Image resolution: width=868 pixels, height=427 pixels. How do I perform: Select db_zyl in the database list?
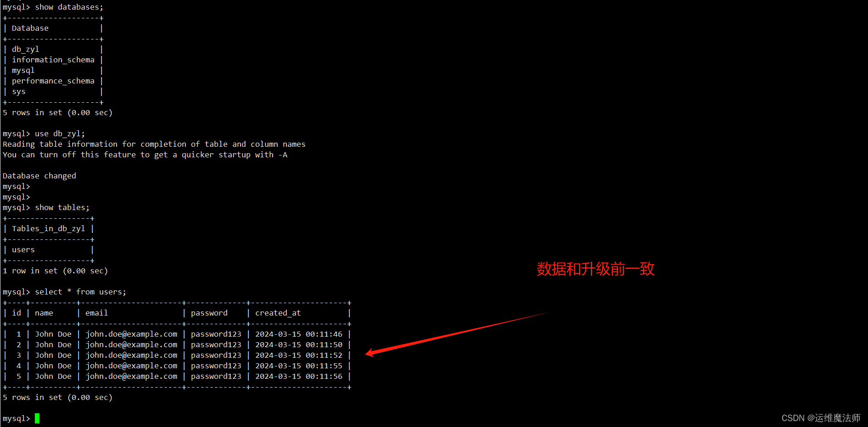coord(26,49)
